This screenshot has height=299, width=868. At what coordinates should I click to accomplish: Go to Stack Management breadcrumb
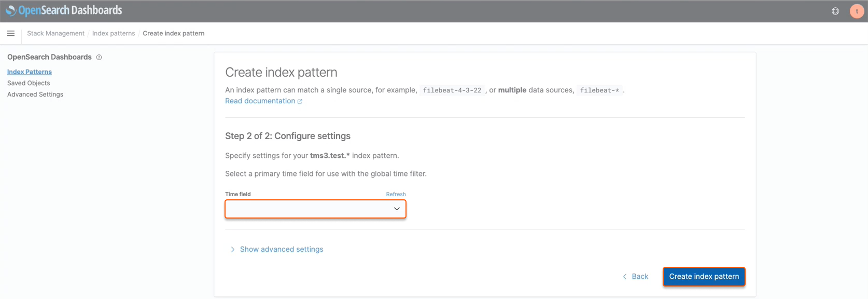pyautogui.click(x=55, y=33)
